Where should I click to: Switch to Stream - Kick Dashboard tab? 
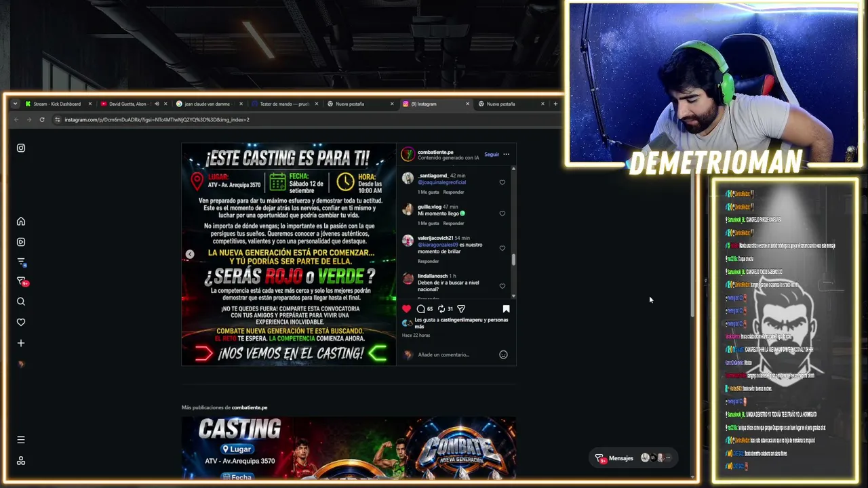coord(57,104)
